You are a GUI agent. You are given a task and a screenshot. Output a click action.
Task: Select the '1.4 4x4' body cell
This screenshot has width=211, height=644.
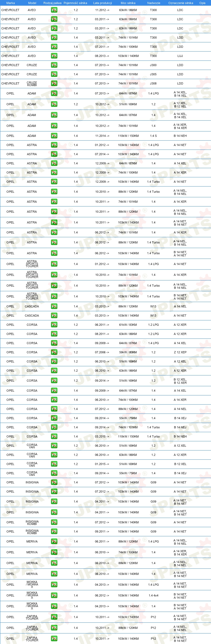(153, 595)
